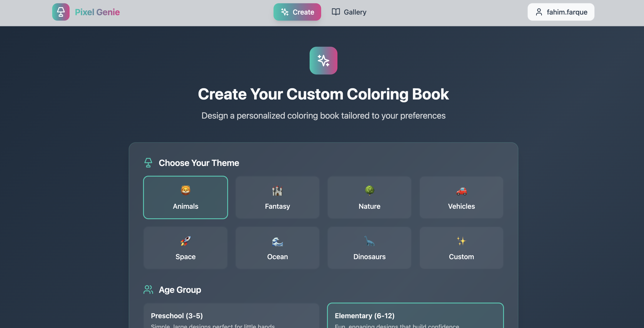The width and height of the screenshot is (644, 328).
Task: Open the Gallery tab in the navigation bar
Action: [x=349, y=12]
